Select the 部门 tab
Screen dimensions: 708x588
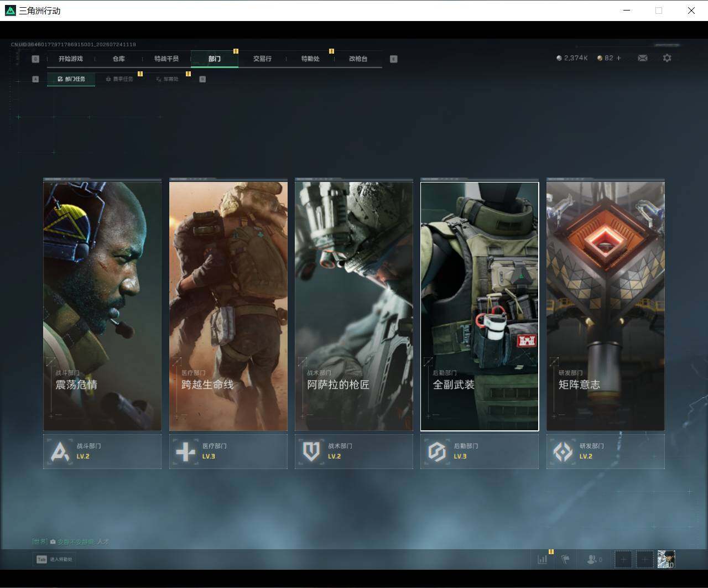215,59
